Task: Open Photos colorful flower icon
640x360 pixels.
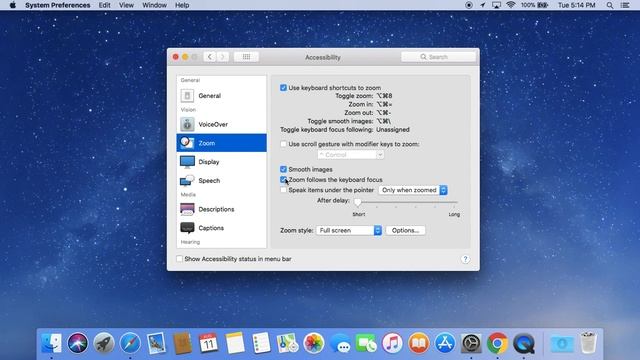Action: pyautogui.click(x=313, y=343)
